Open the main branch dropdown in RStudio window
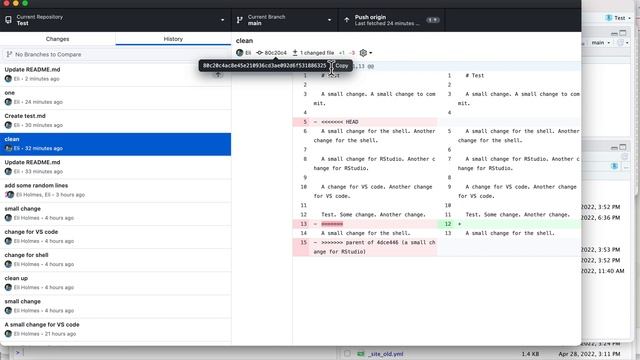640x360 pixels. tap(601, 42)
